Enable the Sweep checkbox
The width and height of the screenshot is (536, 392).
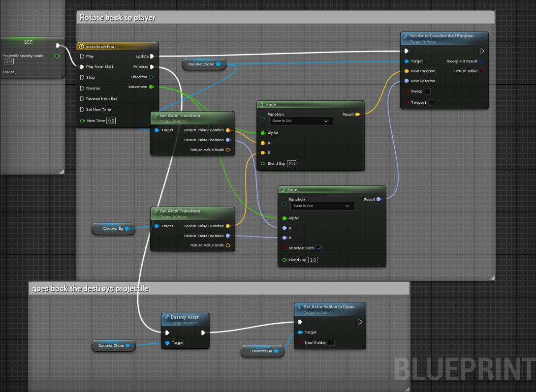(x=428, y=91)
